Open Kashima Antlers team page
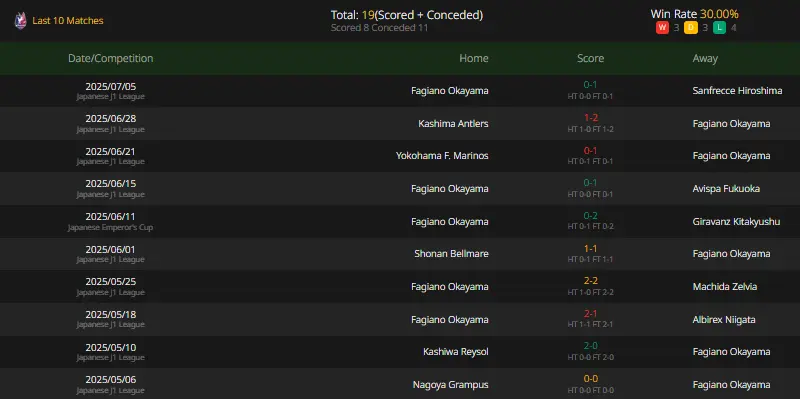This screenshot has width=800, height=399. 453,123
